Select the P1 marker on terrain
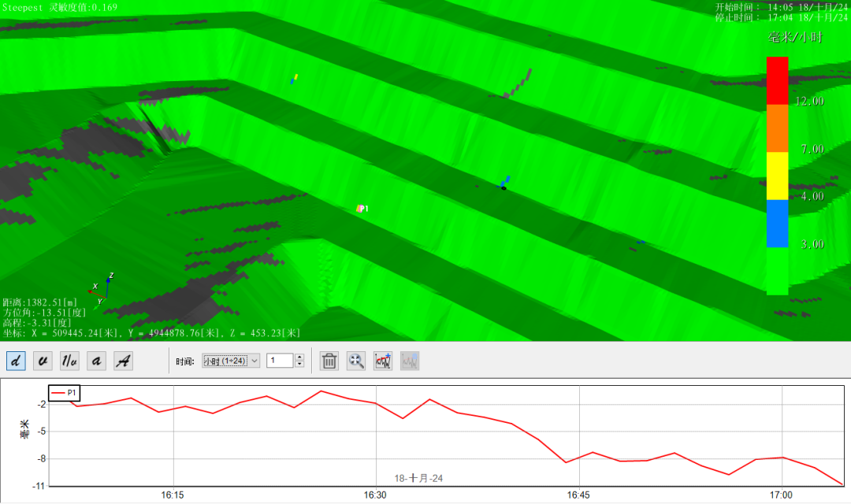Screen dimensions: 851x504 click(x=361, y=209)
